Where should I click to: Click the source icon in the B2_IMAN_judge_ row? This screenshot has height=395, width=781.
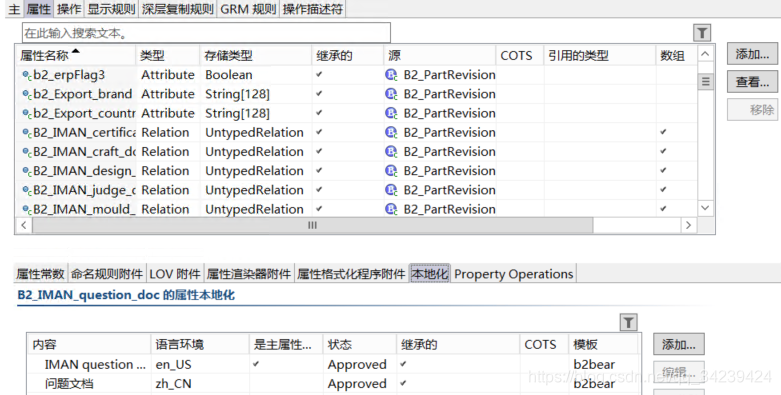[391, 190]
